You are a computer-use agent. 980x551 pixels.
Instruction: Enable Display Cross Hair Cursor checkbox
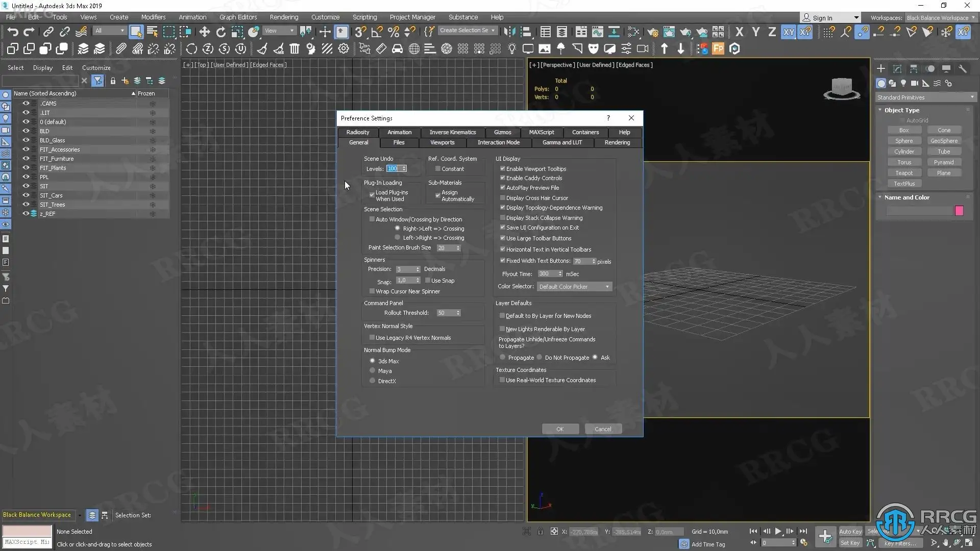502,198
